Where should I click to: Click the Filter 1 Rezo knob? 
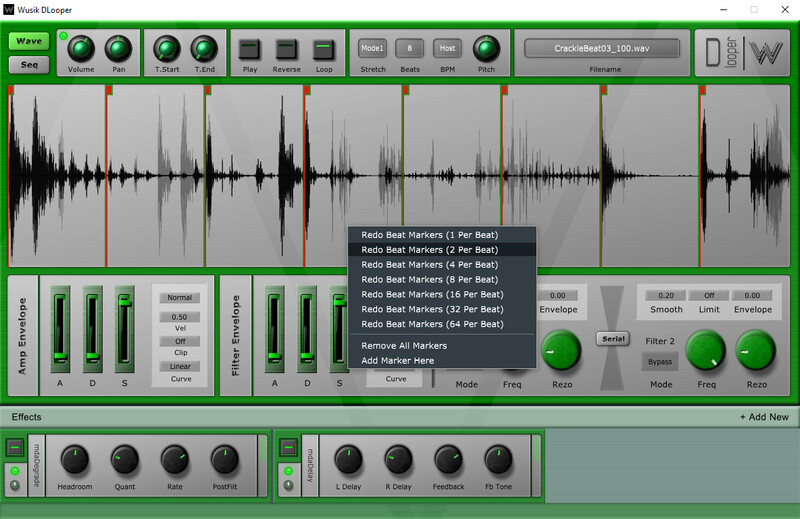point(561,351)
